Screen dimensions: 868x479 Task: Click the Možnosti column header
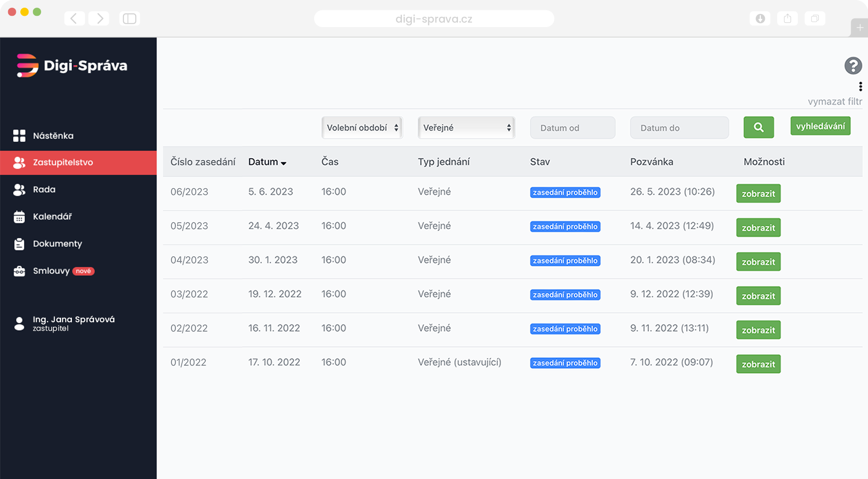764,162
